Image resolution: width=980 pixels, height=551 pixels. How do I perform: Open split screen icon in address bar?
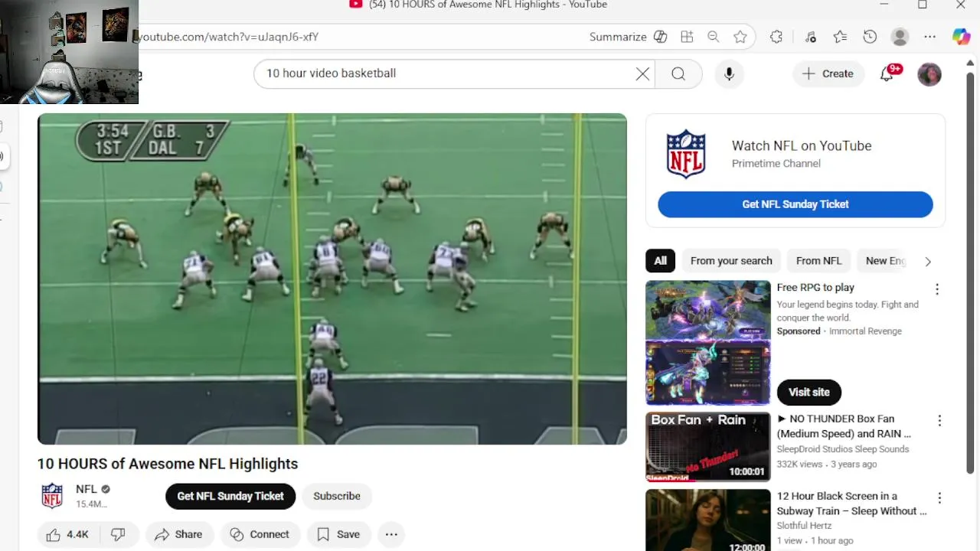pos(687,37)
